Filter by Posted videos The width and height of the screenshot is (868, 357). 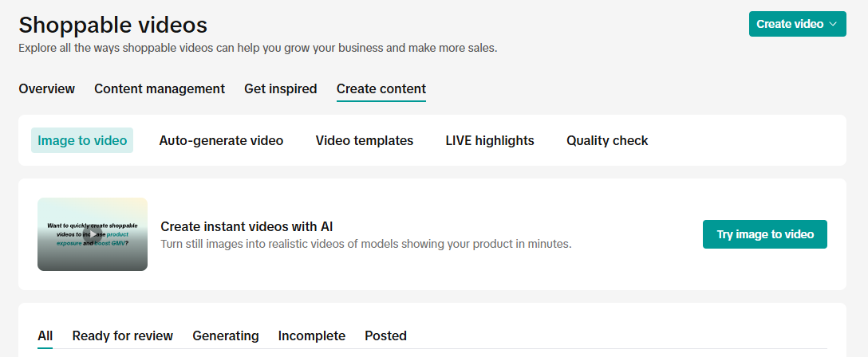tap(385, 335)
